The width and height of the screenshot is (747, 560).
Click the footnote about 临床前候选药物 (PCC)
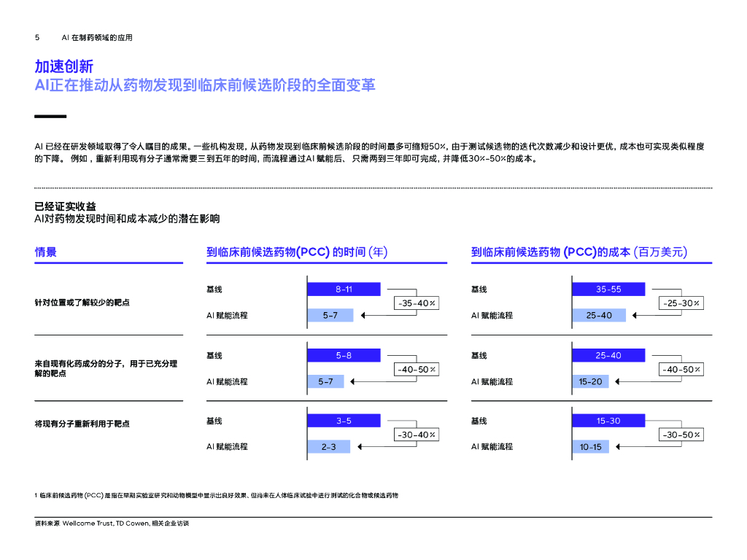pos(216,495)
